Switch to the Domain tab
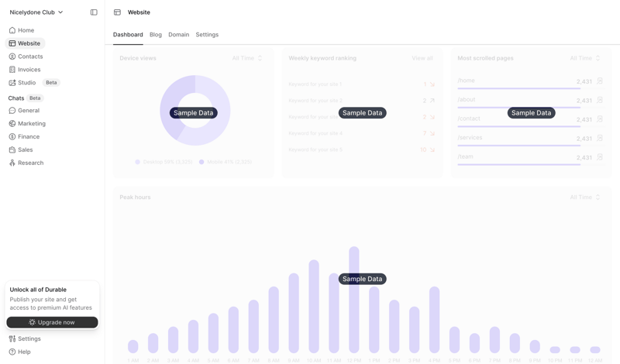Viewport: 620px width, 364px height. click(178, 35)
